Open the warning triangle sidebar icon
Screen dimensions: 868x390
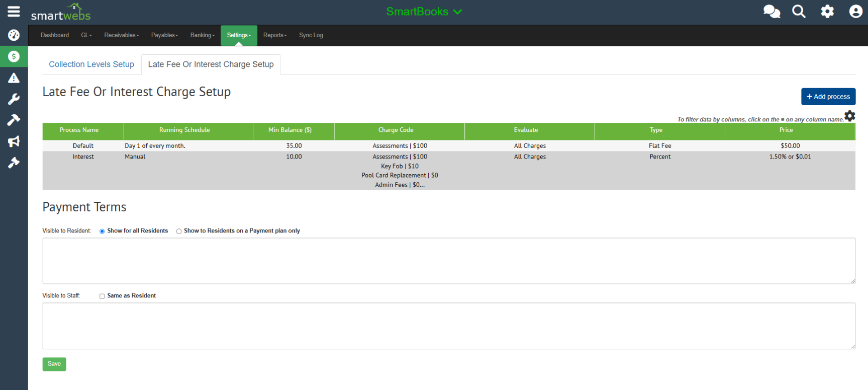pyautogui.click(x=14, y=78)
